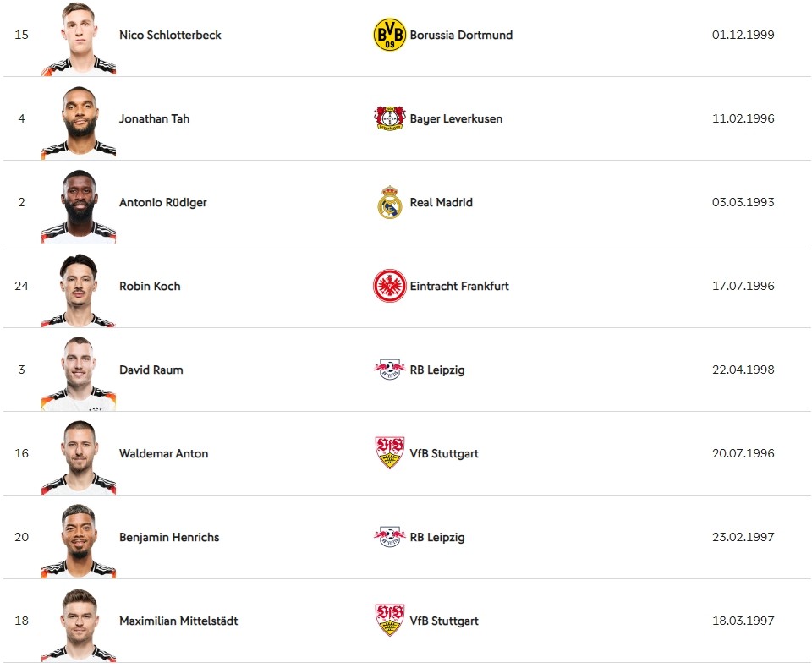
Task: Click the Real Madrid crest icon
Action: point(389,202)
